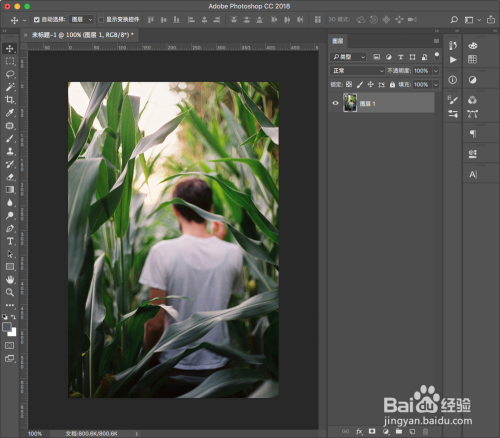
Task: Click the Layer 1 thumbnail
Action: tap(350, 103)
